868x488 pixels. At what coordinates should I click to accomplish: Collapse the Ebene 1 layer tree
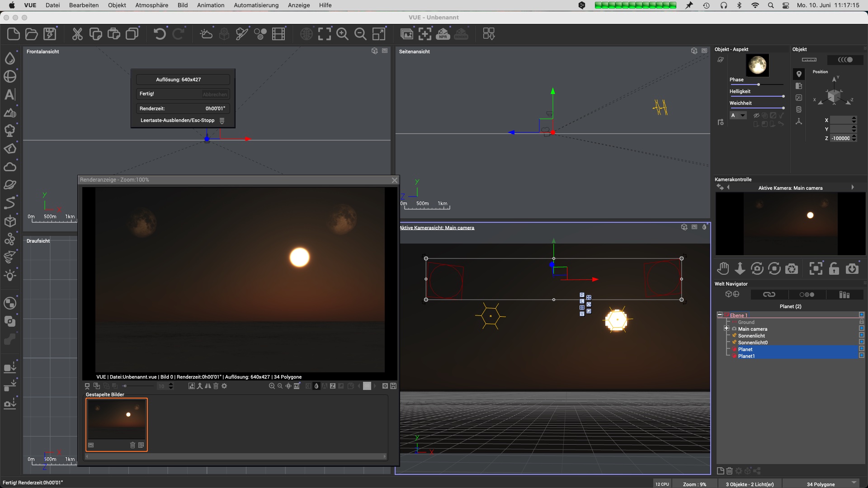720,315
